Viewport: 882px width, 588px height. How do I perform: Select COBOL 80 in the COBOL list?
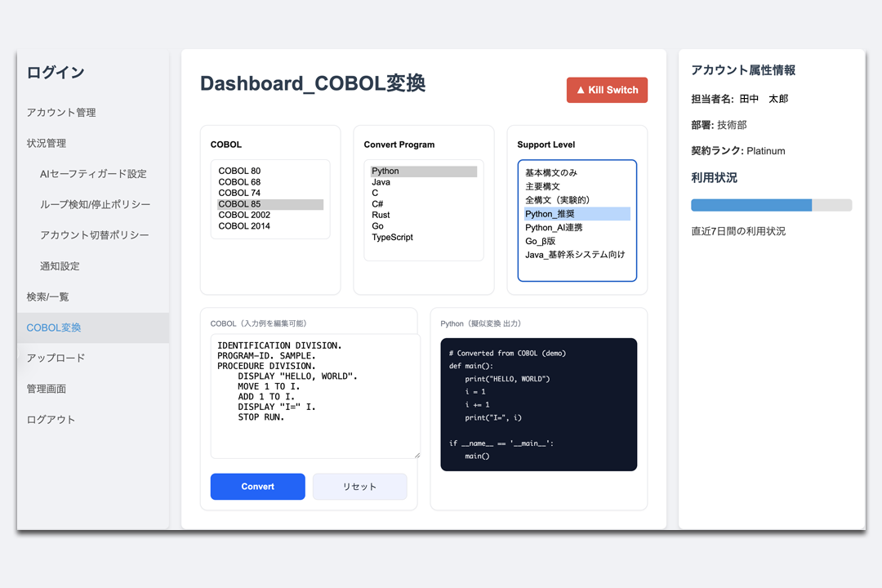[x=270, y=171]
